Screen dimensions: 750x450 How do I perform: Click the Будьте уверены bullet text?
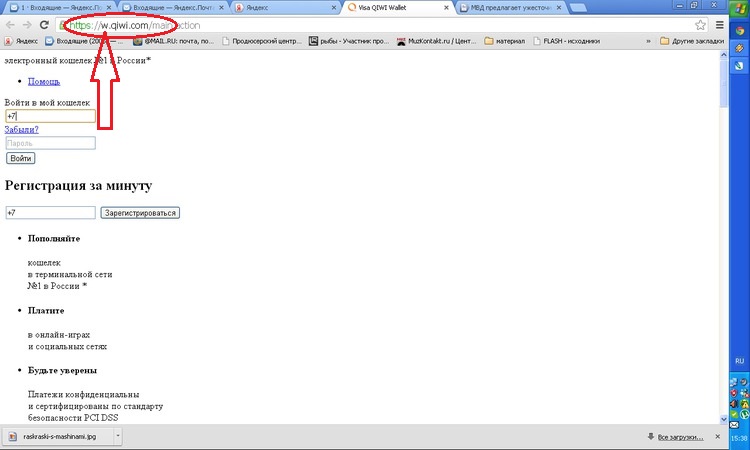pyautogui.click(x=62, y=370)
